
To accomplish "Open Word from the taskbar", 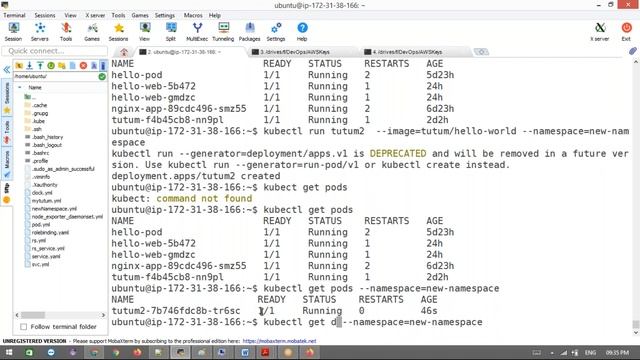I will 245,352.
